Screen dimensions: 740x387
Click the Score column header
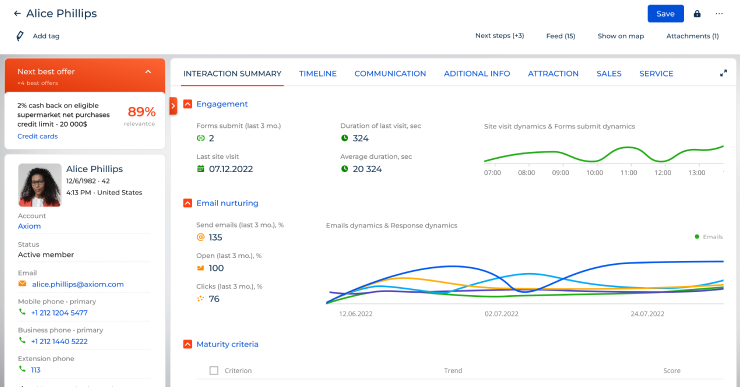pyautogui.click(x=672, y=370)
